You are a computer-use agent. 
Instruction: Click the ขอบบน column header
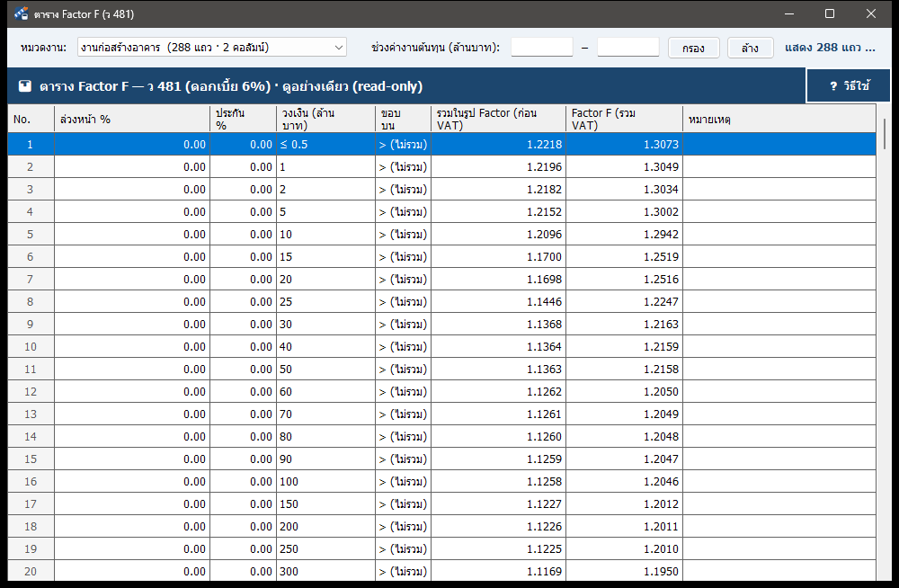[x=403, y=120]
